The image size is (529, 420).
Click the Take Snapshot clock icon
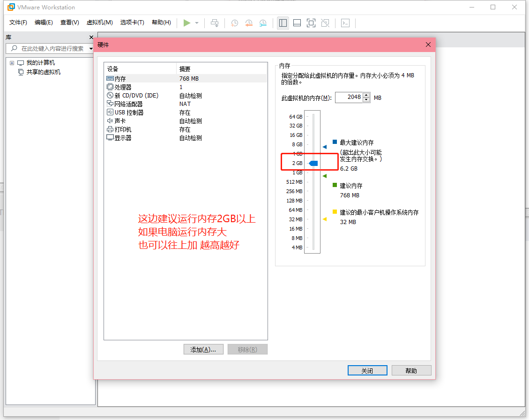(234, 23)
